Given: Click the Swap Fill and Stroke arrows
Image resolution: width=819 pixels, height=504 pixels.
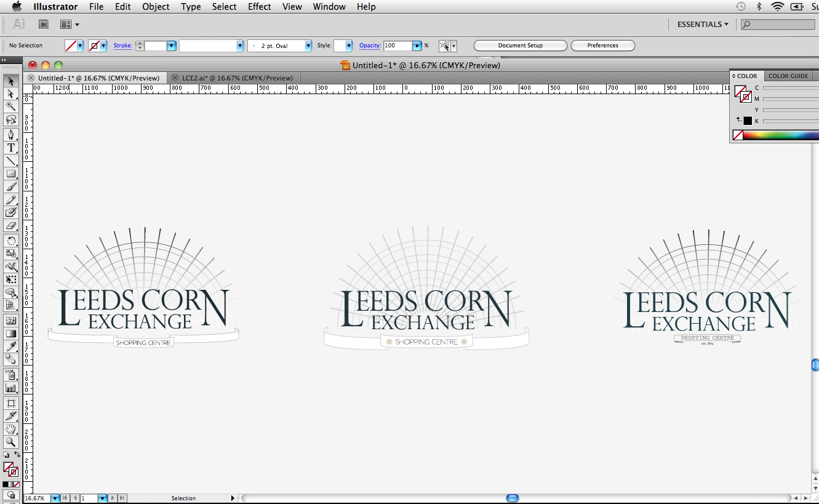Looking at the screenshot, I should [17, 455].
